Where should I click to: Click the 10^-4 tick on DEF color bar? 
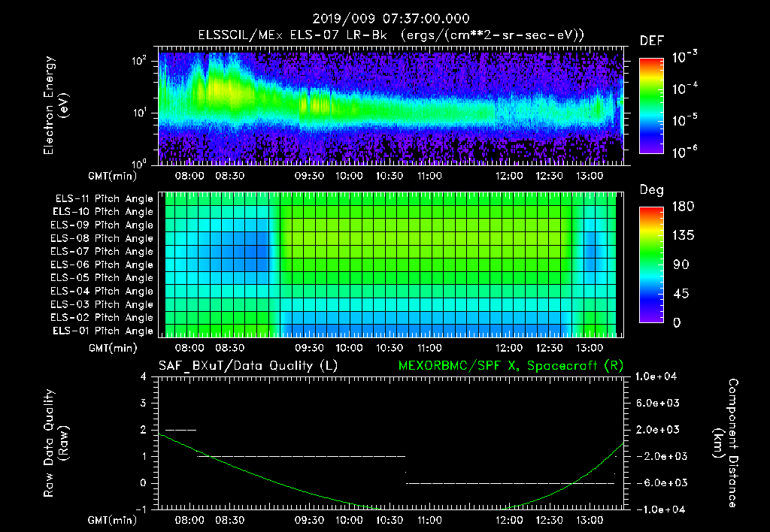684,89
